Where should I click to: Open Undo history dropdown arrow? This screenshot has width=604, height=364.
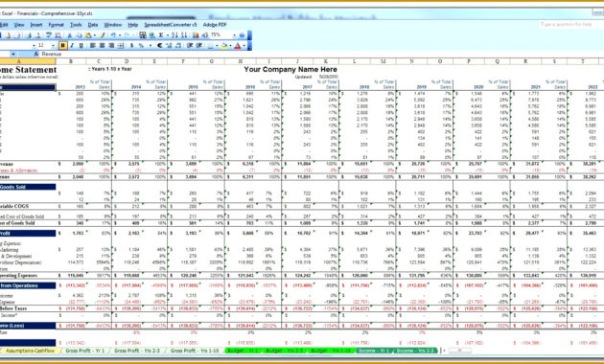click(120, 35)
